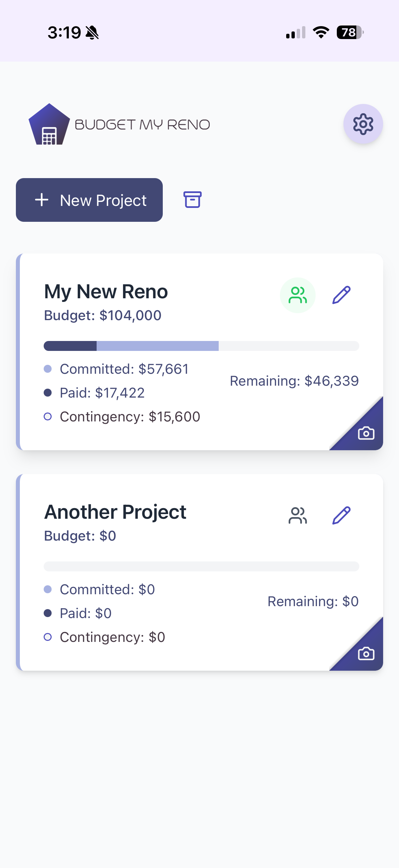The height and width of the screenshot is (868, 399).
Task: Edit Another Project with pencil icon
Action: [341, 515]
